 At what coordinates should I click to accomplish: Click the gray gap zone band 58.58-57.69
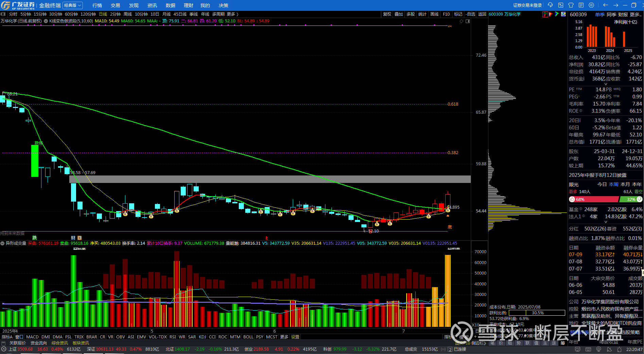[x=270, y=179]
